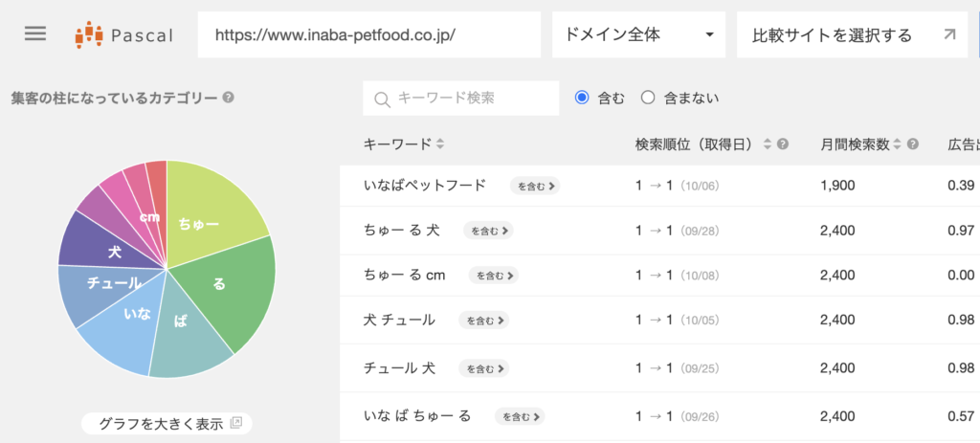This screenshot has width=980, height=443.
Task: Expand を含む for チュール 犬
Action: 483,368
